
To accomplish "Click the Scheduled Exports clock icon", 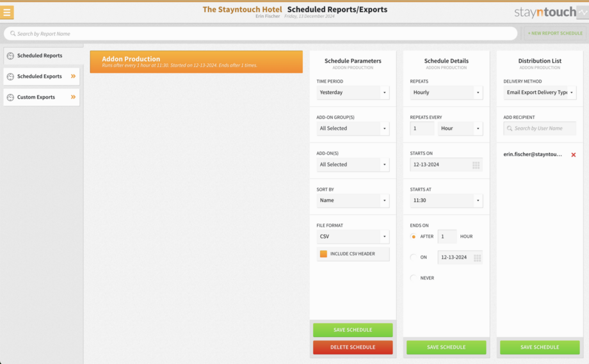I will point(10,77).
